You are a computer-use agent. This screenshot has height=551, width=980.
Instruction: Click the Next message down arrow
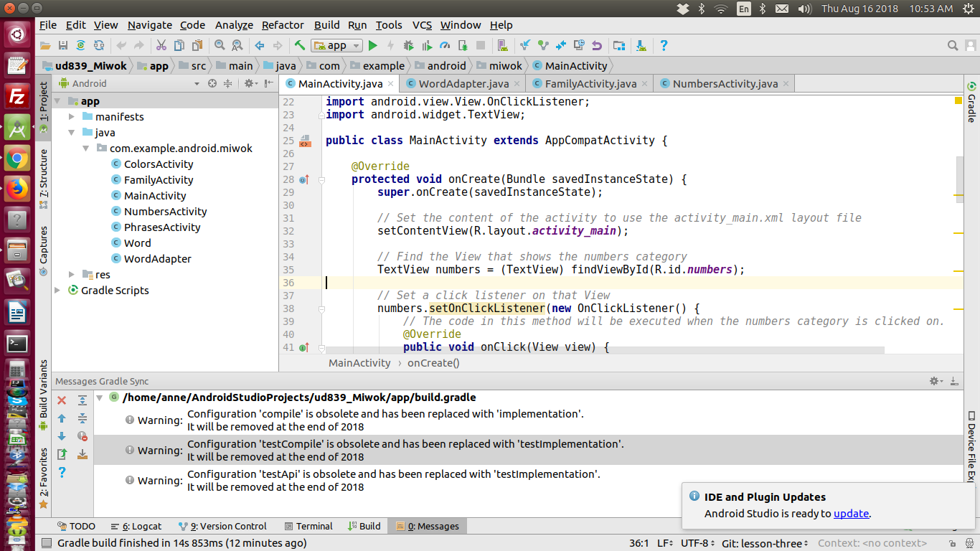pyautogui.click(x=62, y=436)
